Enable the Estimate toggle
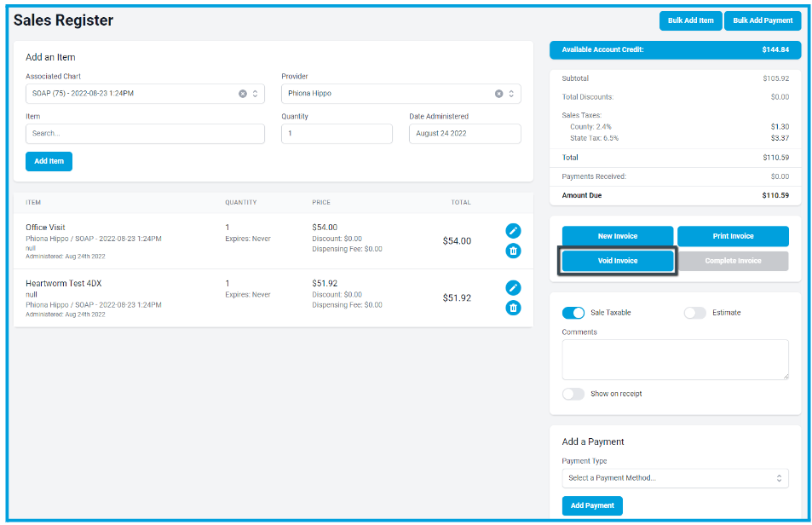Image resolution: width=812 pixels, height=525 pixels. click(694, 313)
